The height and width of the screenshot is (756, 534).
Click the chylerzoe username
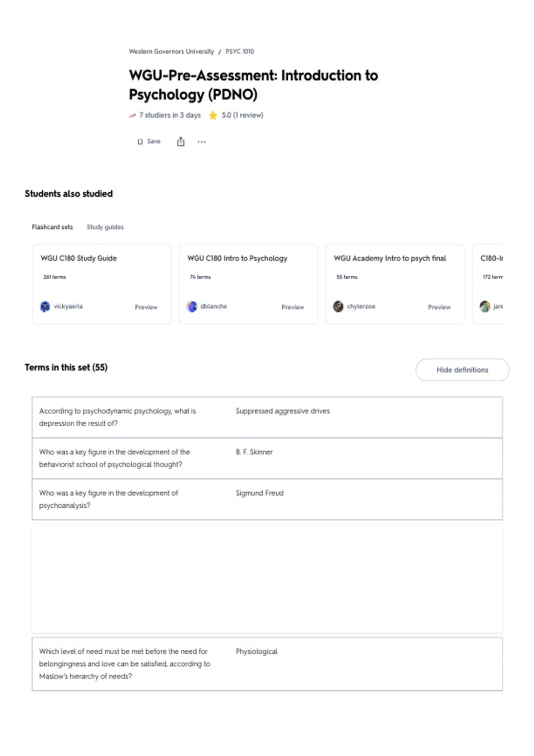(x=361, y=306)
